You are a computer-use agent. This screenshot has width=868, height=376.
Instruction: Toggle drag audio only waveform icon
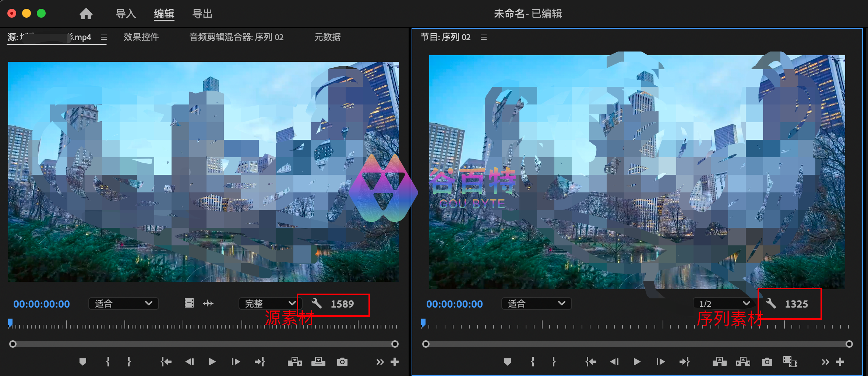tap(208, 303)
